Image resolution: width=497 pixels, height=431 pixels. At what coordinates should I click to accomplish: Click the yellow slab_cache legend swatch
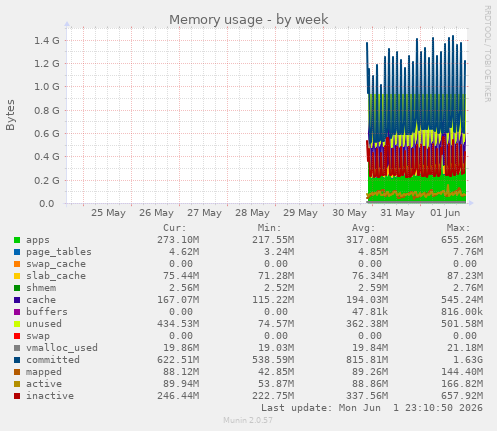coord(17,276)
